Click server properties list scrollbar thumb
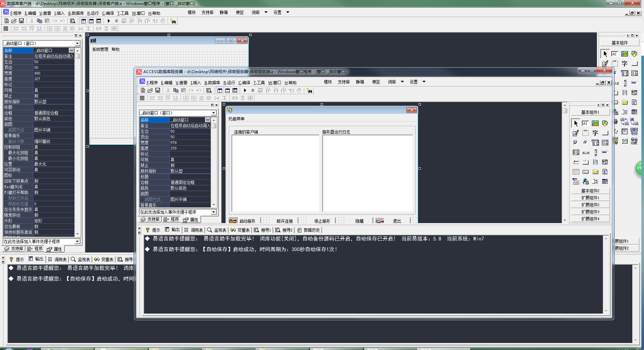 coord(214,126)
